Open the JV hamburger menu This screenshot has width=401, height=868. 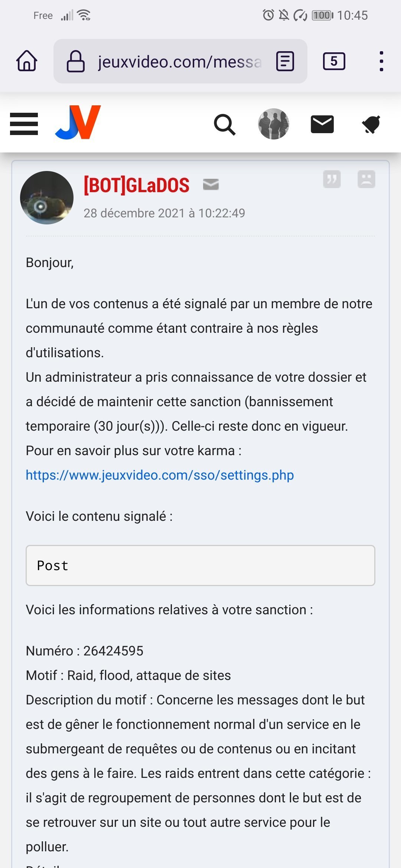(x=24, y=124)
